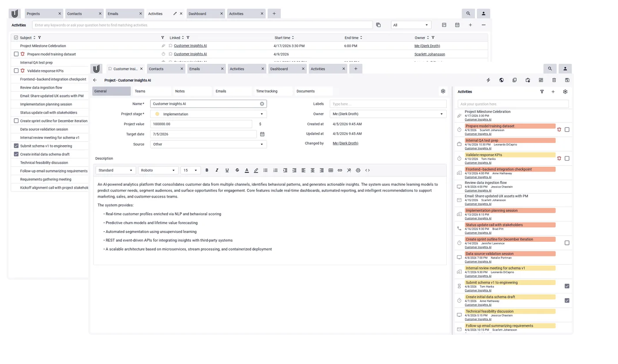Toggle the select-all checkbox by Subject header
This screenshot has height=364, width=618.
16,38
